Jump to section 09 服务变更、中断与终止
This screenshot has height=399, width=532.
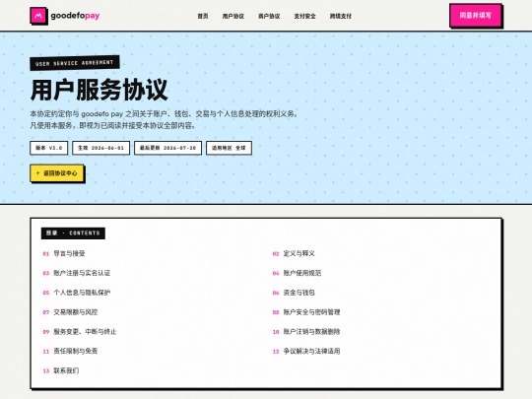[x=80, y=331]
